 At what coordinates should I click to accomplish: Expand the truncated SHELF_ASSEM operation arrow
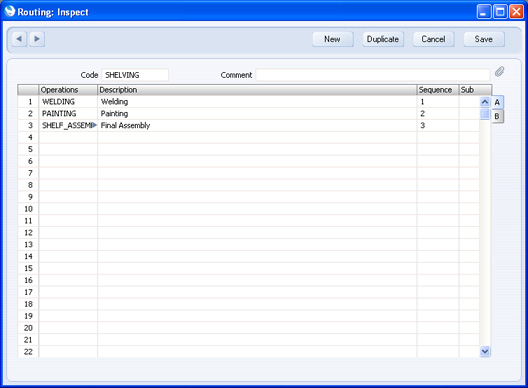[x=94, y=125]
